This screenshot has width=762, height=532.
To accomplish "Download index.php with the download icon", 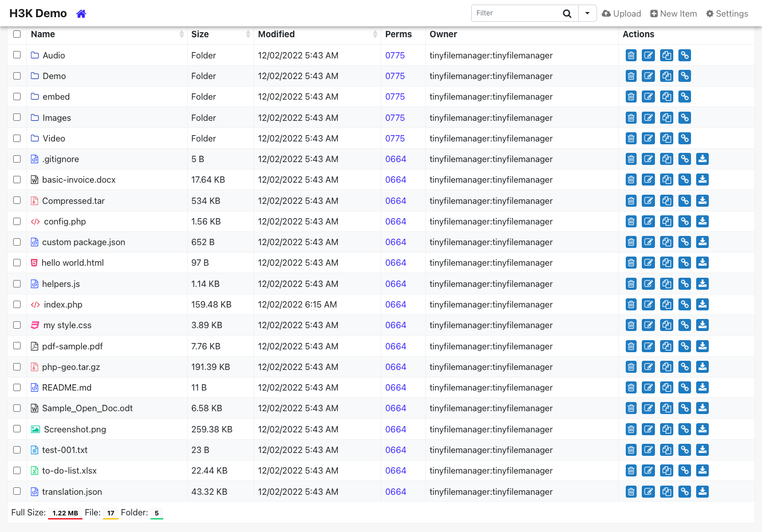I will point(702,305).
